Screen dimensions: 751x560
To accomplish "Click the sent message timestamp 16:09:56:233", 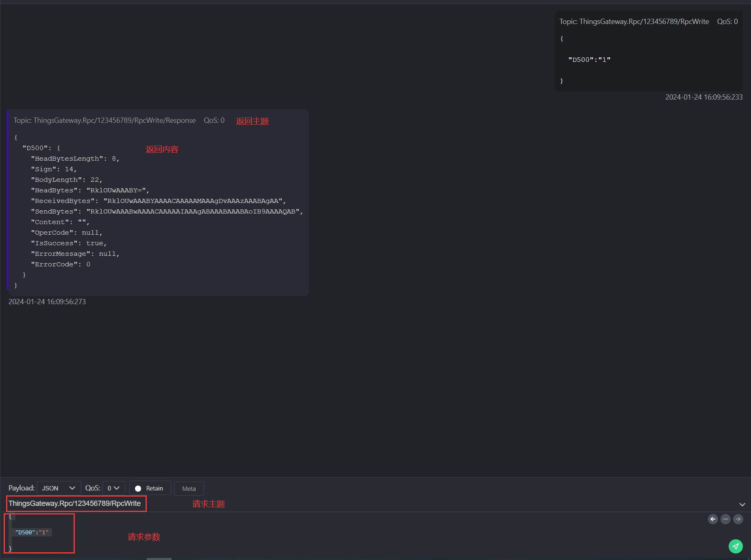I will tap(703, 97).
